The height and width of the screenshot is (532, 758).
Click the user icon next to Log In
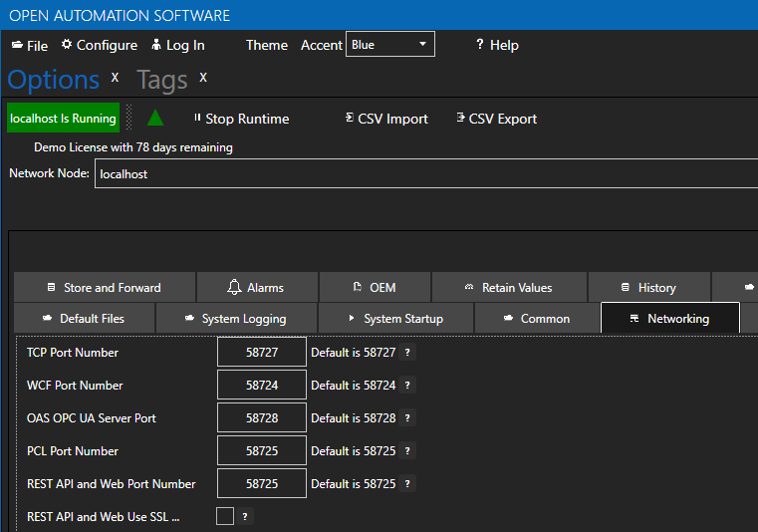[156, 45]
